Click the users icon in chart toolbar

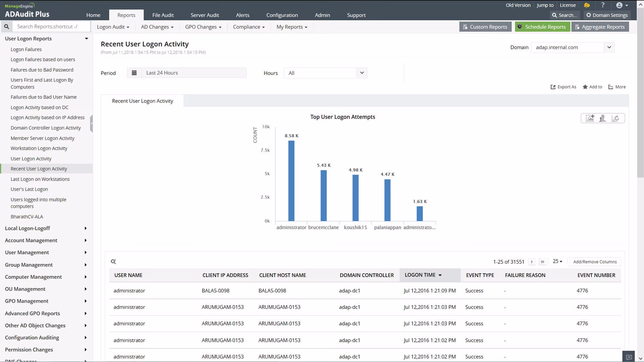pos(603,118)
